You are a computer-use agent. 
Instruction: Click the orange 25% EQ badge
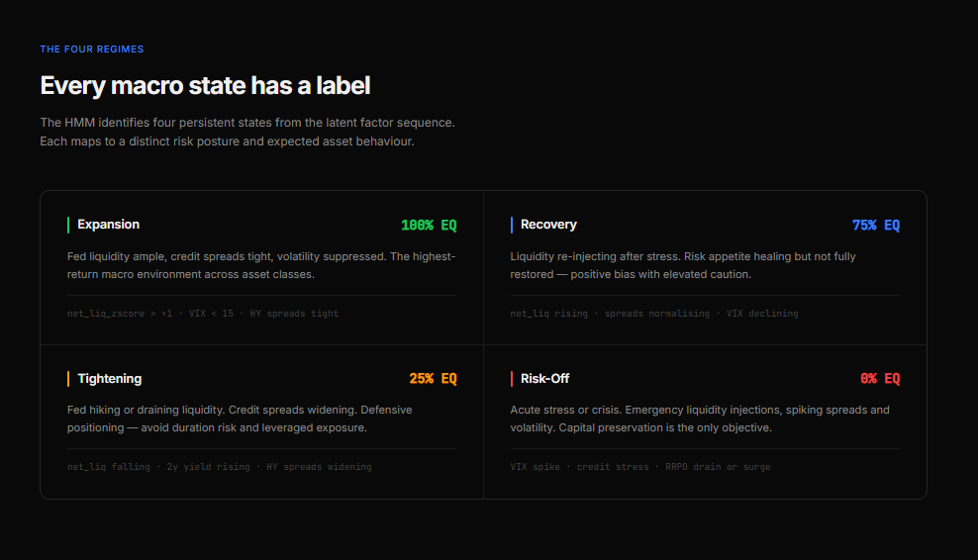pyautogui.click(x=433, y=379)
